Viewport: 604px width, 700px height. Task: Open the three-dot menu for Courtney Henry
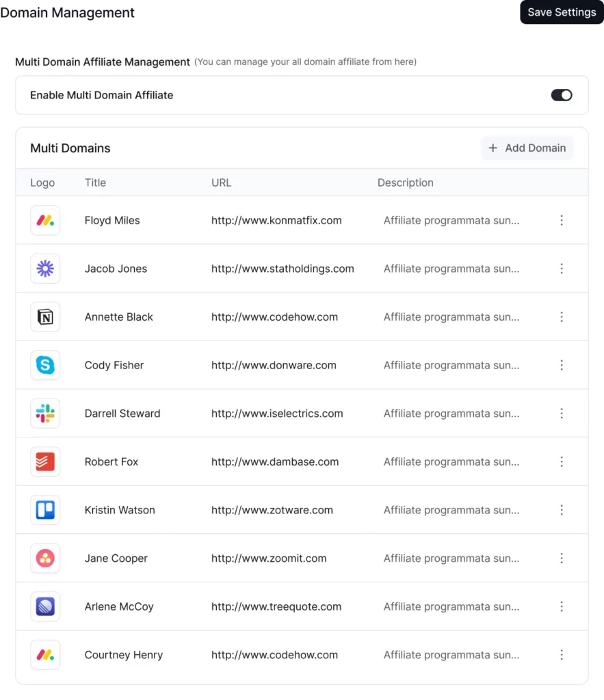pyautogui.click(x=562, y=655)
